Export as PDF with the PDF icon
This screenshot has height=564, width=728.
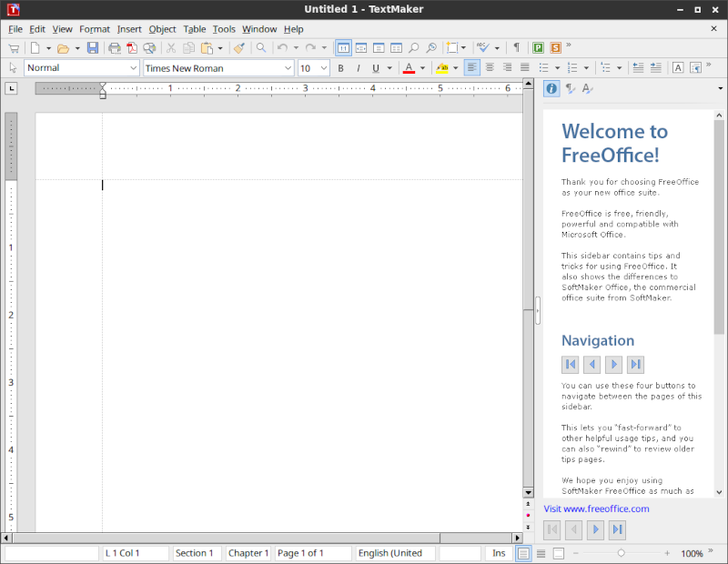tap(132, 48)
